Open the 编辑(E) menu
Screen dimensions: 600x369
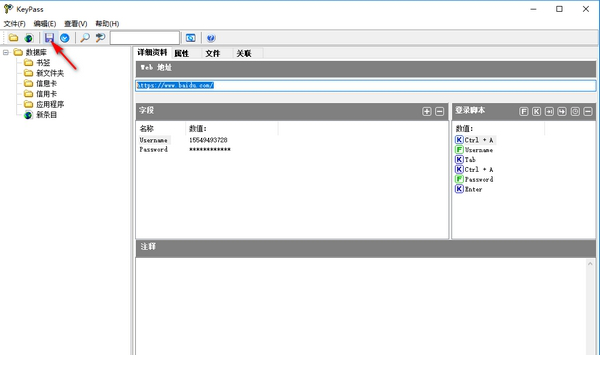pyautogui.click(x=45, y=24)
